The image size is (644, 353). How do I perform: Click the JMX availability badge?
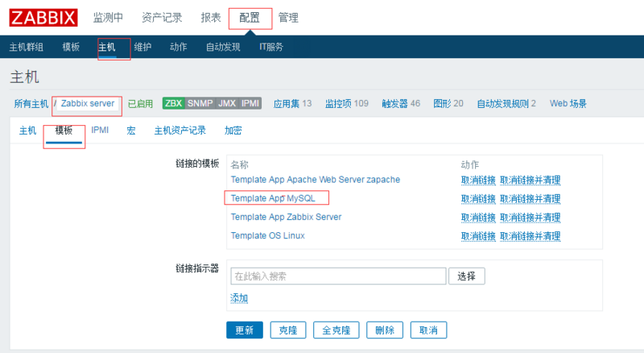227,103
